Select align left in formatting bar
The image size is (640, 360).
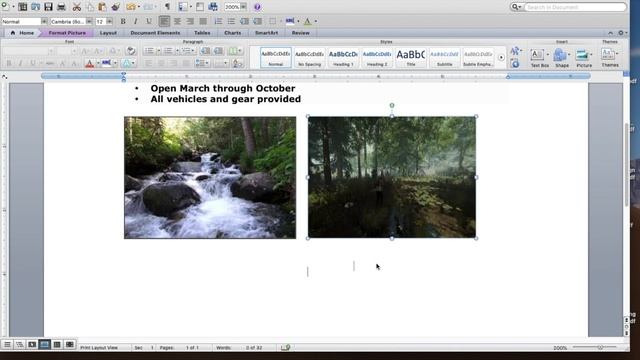tap(164, 21)
